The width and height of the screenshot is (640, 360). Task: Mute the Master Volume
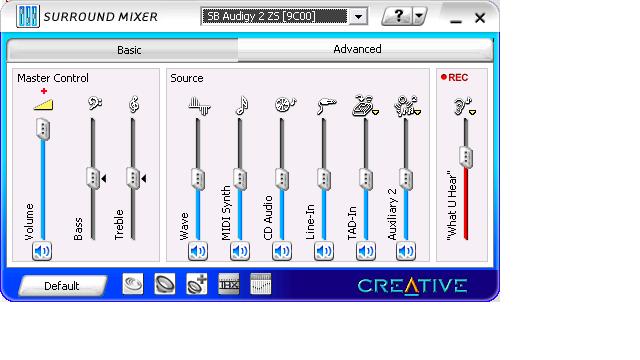(x=42, y=251)
